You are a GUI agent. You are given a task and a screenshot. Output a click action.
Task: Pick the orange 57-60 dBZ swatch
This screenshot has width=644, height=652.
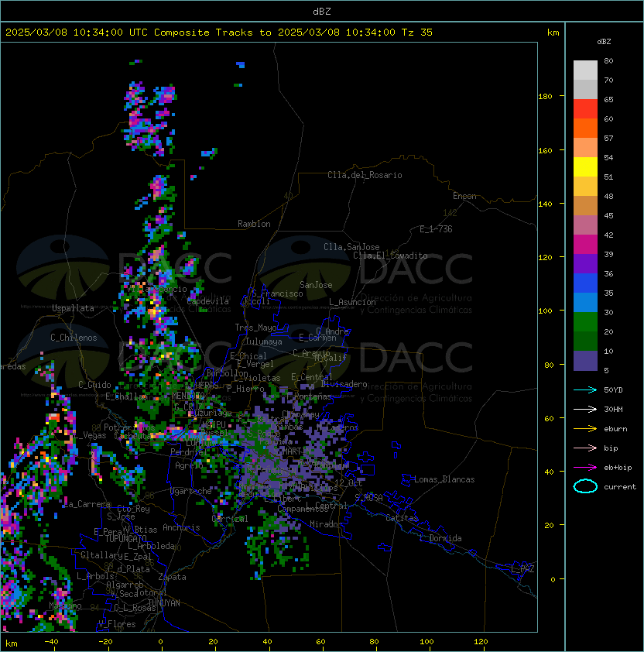point(585,128)
